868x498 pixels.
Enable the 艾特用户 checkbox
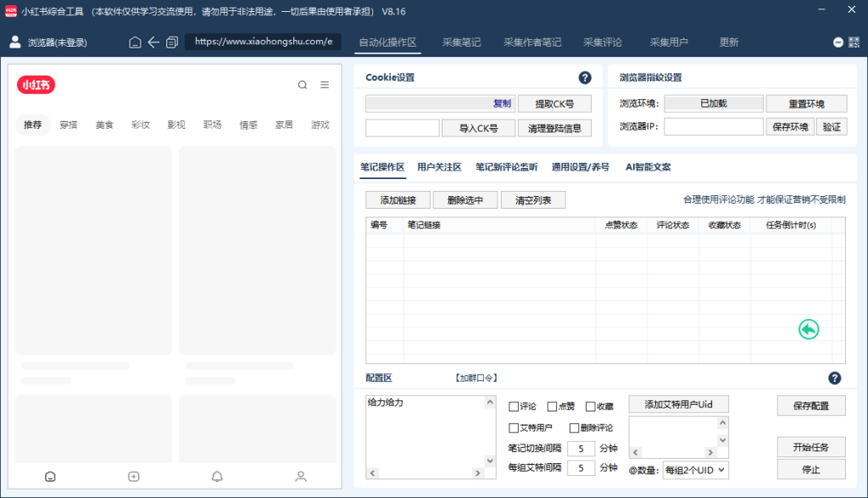pyautogui.click(x=513, y=428)
